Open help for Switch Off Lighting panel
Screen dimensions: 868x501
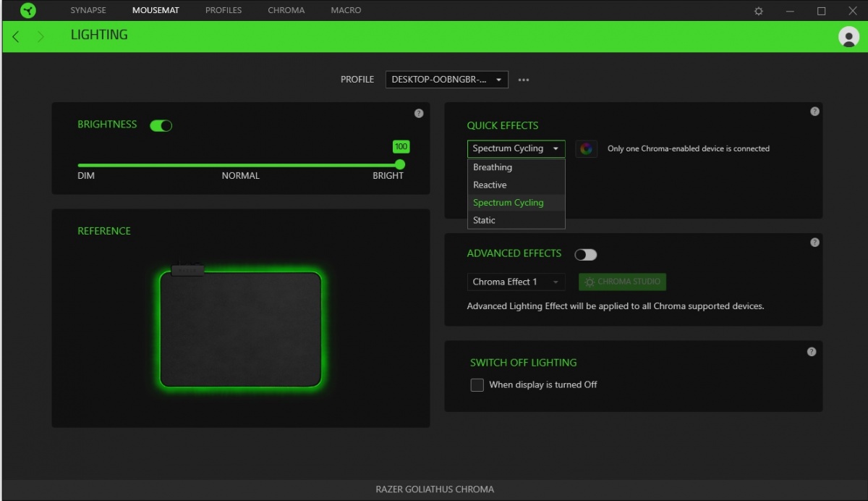point(812,351)
